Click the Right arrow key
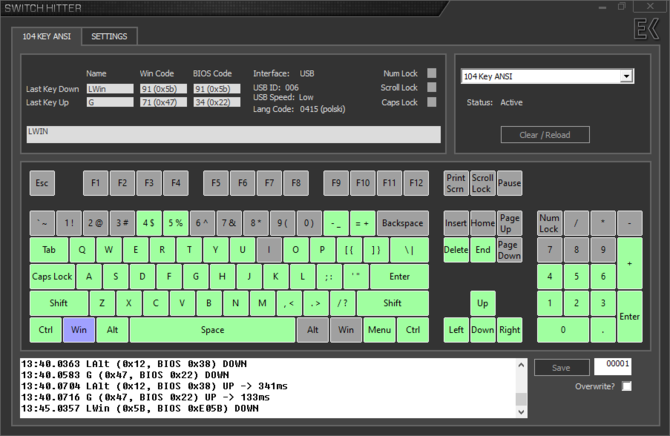Viewport: 670px width, 436px height. (509, 330)
